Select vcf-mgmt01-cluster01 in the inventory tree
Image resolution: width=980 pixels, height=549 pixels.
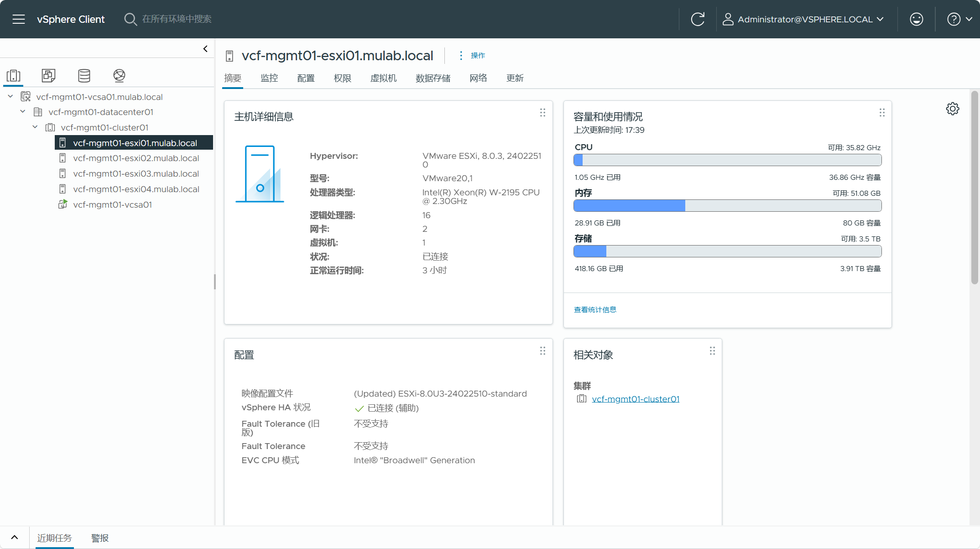pyautogui.click(x=104, y=127)
